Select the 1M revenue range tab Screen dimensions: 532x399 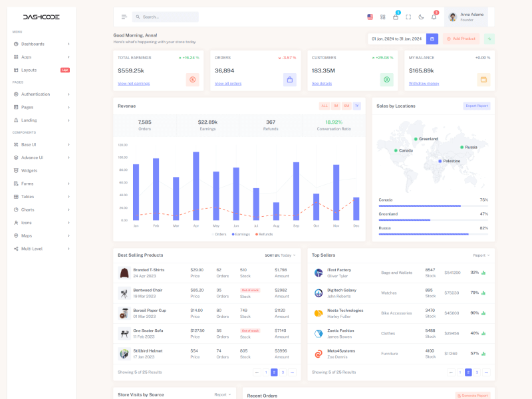tap(336, 106)
